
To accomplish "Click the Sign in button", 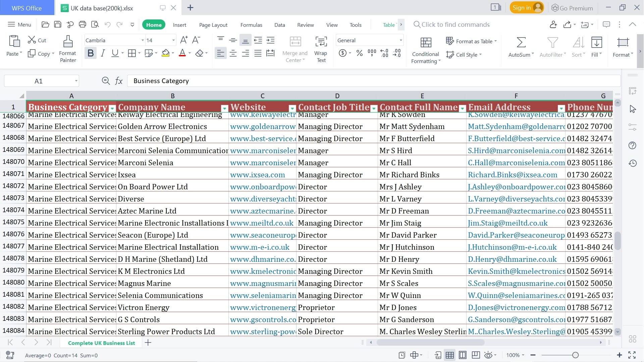I will [523, 7].
